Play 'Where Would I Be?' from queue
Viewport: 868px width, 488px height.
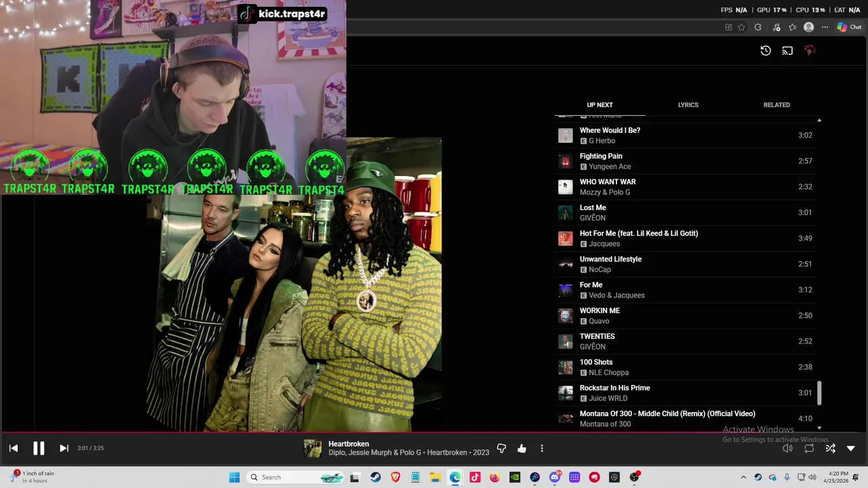pos(685,136)
